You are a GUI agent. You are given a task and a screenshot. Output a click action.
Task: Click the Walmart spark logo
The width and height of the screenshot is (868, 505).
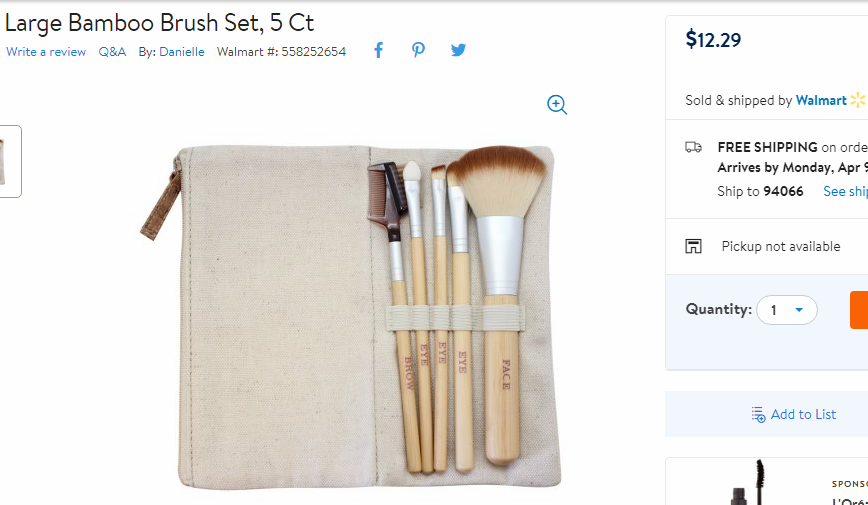click(858, 100)
